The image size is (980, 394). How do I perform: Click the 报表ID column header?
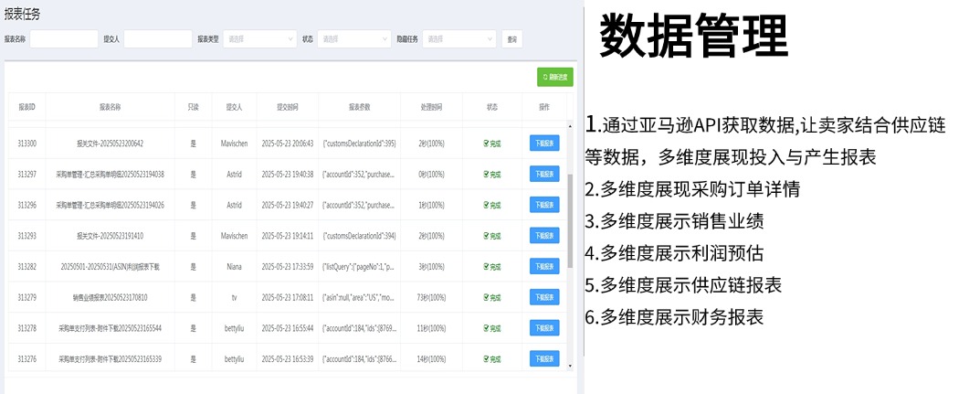(26, 107)
